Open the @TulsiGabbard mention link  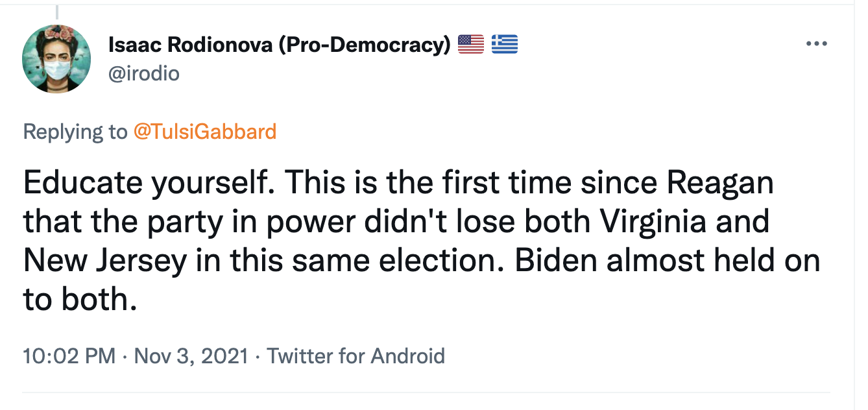point(205,132)
